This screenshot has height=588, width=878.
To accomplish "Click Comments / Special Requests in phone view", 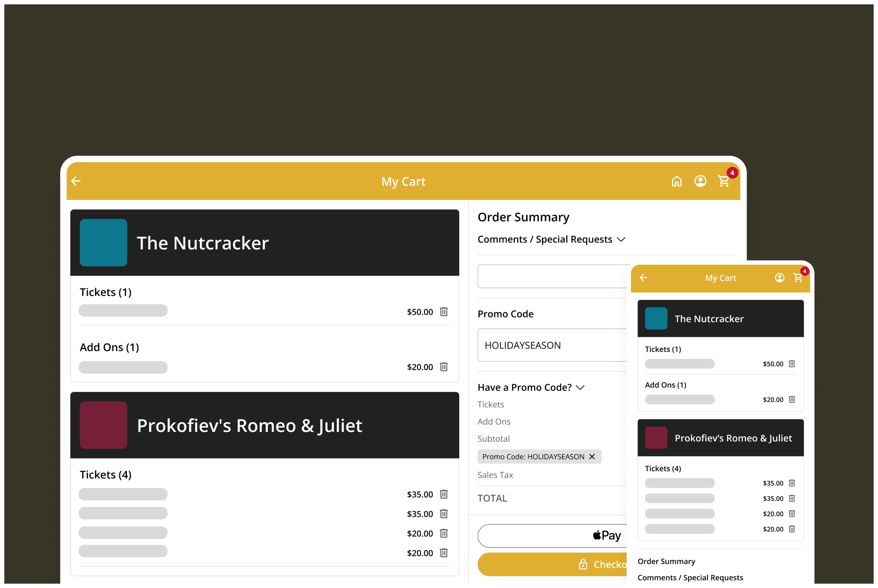I will (x=690, y=577).
